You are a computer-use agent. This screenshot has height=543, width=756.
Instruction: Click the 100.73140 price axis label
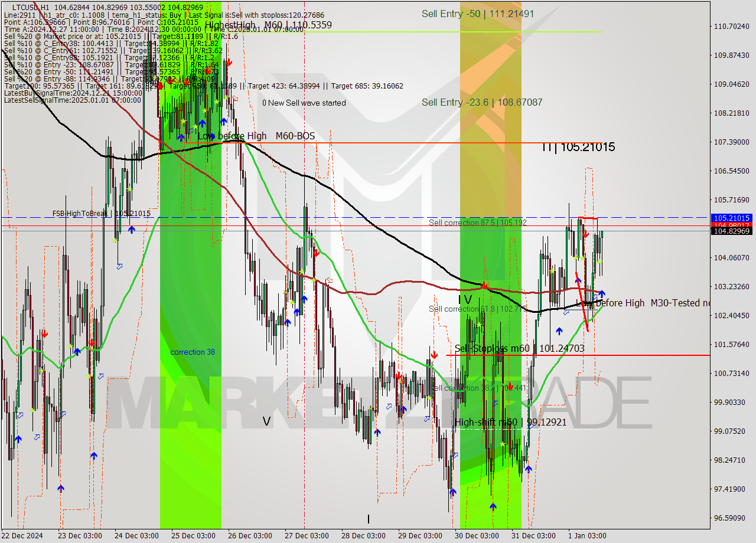[x=731, y=373]
